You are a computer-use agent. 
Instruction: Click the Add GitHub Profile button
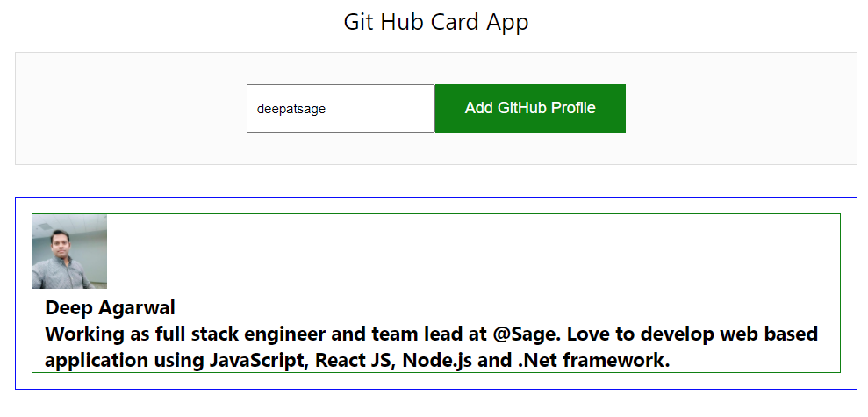530,109
